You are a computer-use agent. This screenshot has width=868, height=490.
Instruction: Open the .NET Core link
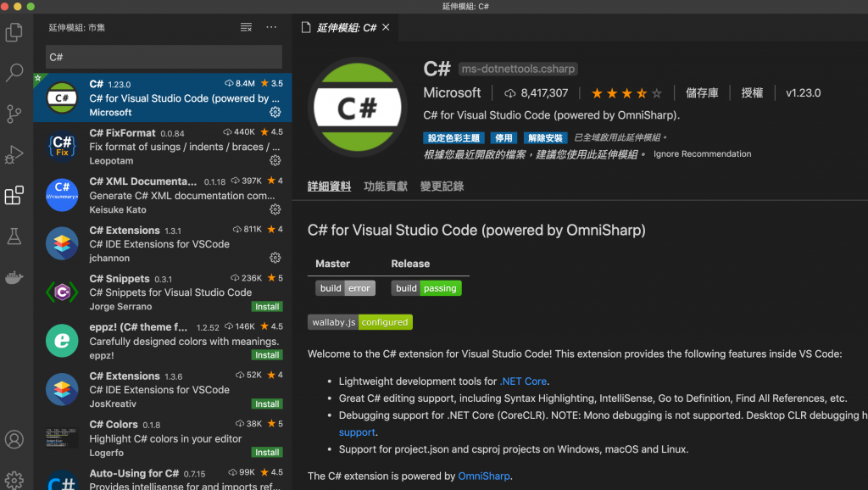[x=523, y=381]
